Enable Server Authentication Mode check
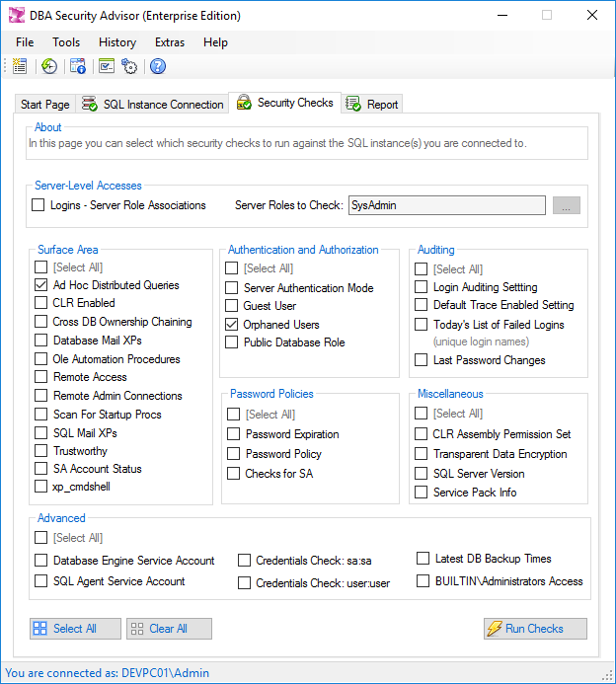The height and width of the screenshot is (684, 616). click(x=232, y=287)
